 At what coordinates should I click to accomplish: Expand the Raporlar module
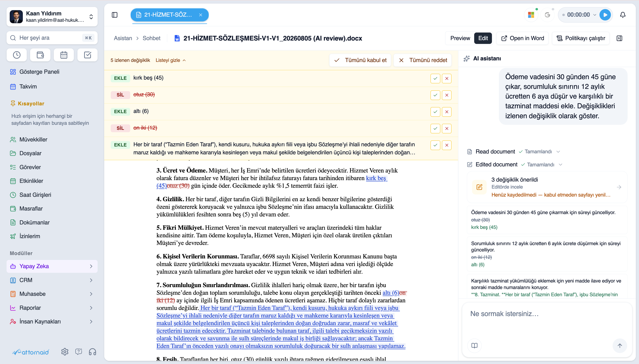(x=52, y=308)
